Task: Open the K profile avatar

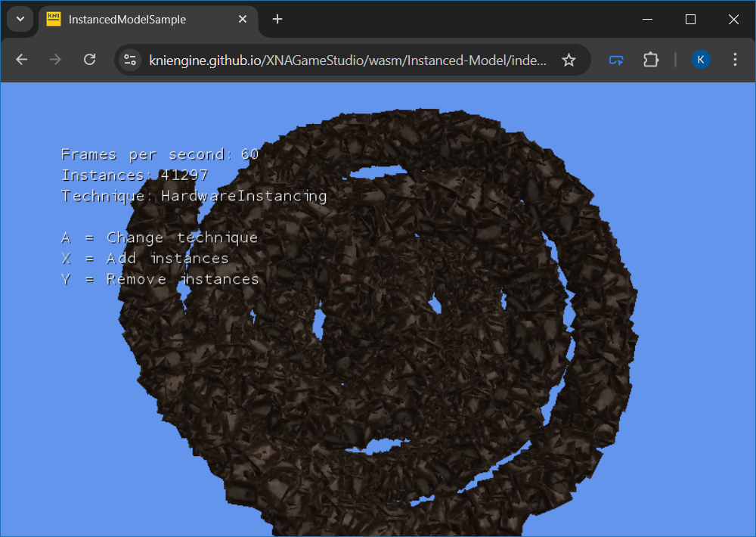Action: [701, 60]
